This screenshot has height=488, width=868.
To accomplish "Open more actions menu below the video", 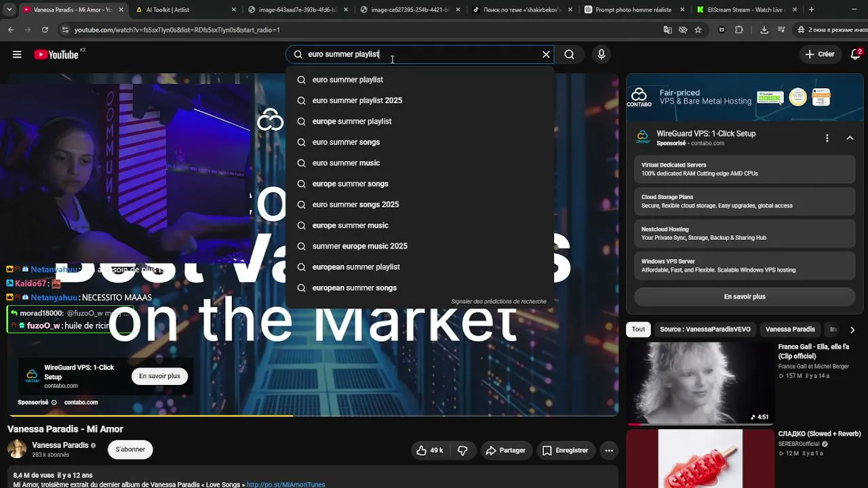I will (x=609, y=450).
